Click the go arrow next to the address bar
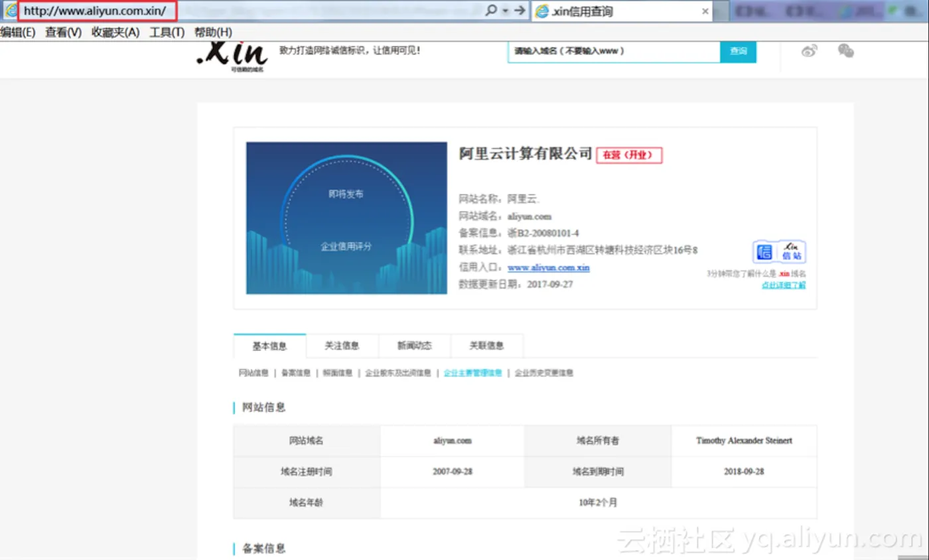929x560 pixels. pyautogui.click(x=520, y=11)
